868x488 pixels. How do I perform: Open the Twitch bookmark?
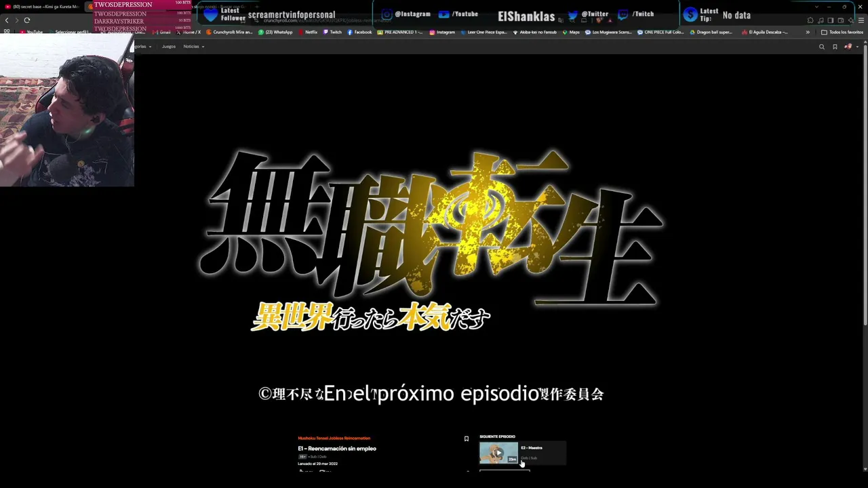[x=332, y=32]
